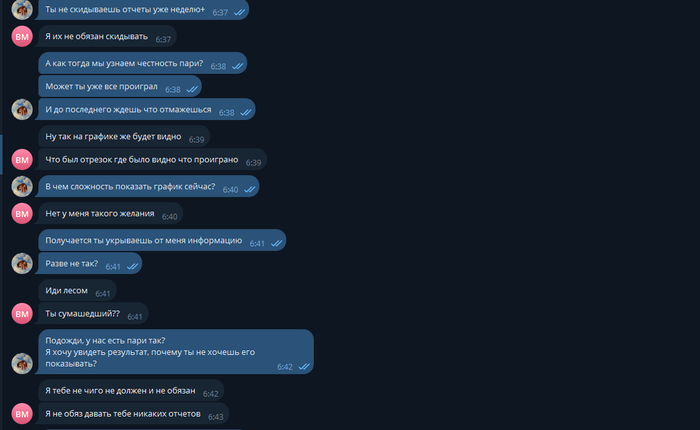The image size is (700, 430).
Task: Click the 6:40 timestamp on 'Нет у меня такого желания'
Action: click(x=170, y=217)
